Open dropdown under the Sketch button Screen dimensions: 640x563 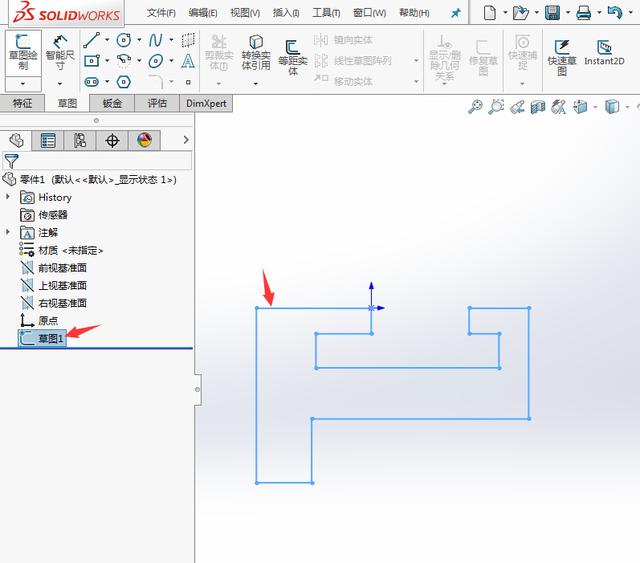pos(23,84)
